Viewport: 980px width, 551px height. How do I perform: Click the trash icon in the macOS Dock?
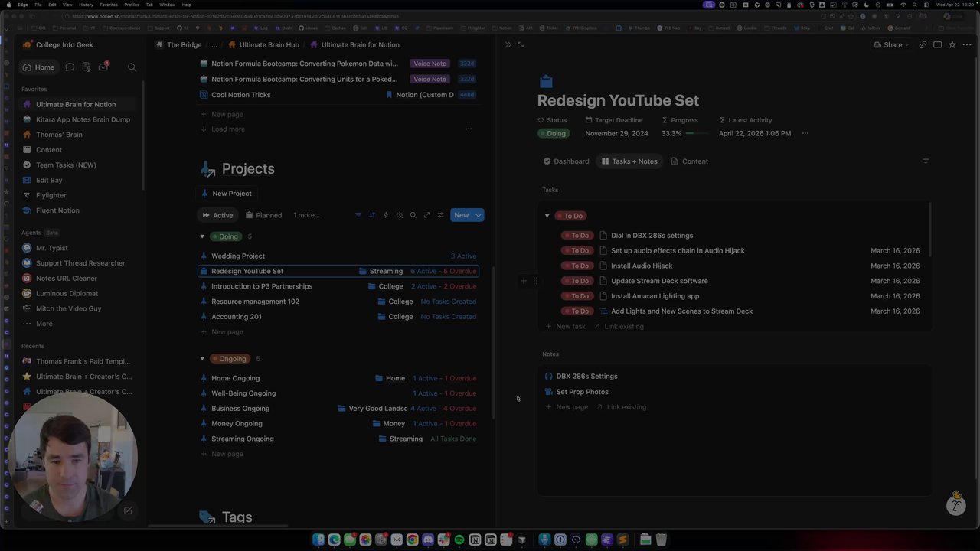(x=661, y=540)
